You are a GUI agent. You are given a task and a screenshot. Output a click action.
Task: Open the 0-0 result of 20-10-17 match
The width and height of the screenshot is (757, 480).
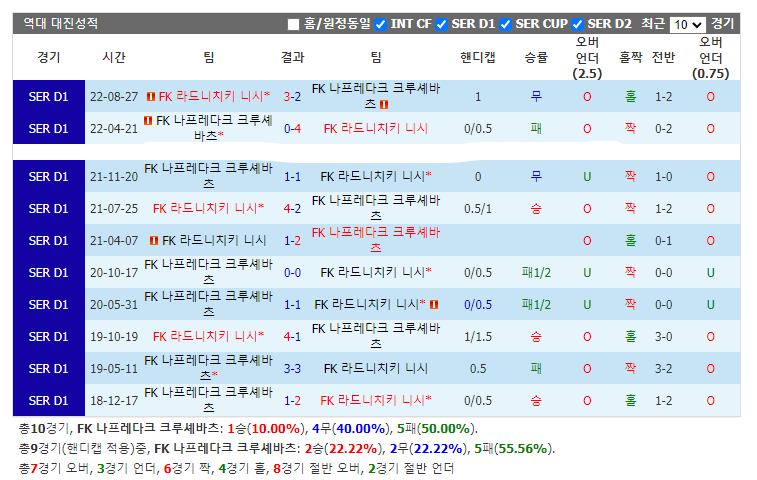tap(292, 272)
